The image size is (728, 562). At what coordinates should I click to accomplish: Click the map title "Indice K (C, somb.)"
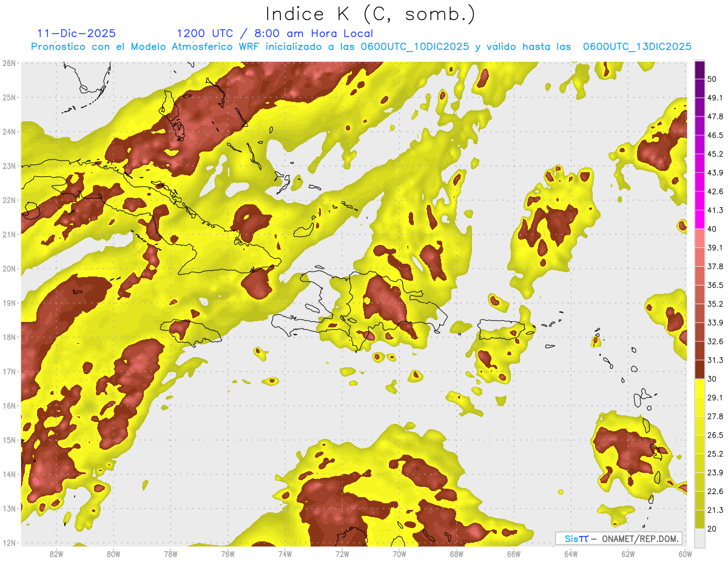[x=371, y=14]
